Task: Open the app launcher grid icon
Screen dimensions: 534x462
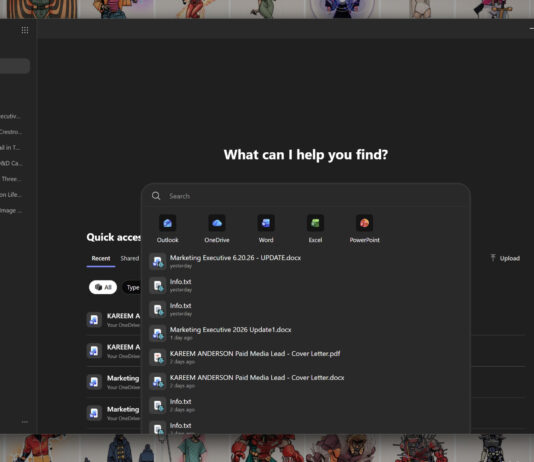Action: point(25,30)
